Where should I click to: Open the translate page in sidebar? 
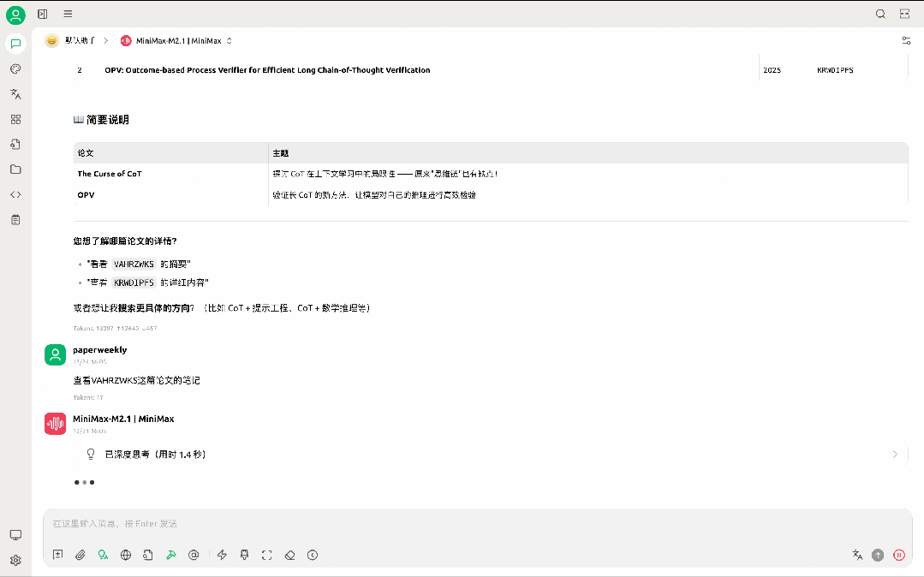pyautogui.click(x=15, y=94)
